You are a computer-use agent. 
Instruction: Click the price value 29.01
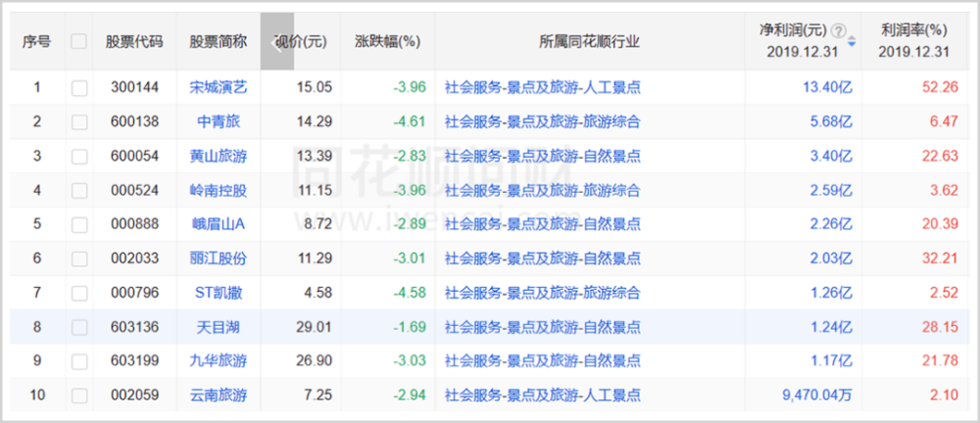pyautogui.click(x=315, y=327)
